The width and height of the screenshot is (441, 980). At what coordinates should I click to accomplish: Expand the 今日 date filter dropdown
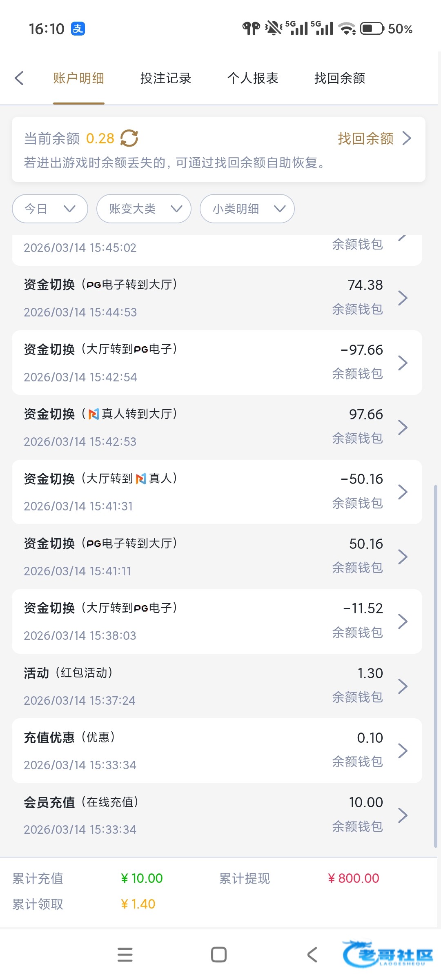[50, 209]
